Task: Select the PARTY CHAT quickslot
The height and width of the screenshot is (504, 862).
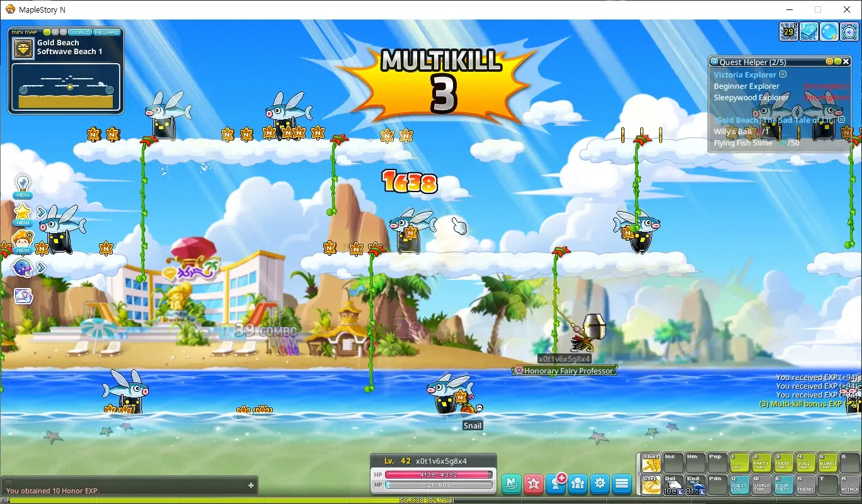Action: 761,463
